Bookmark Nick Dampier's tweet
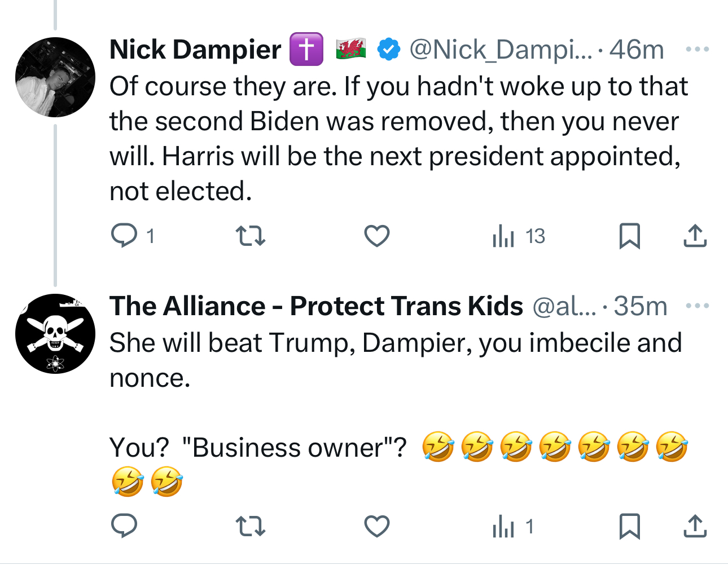Viewport: 728px width, 574px height. pyautogui.click(x=629, y=236)
